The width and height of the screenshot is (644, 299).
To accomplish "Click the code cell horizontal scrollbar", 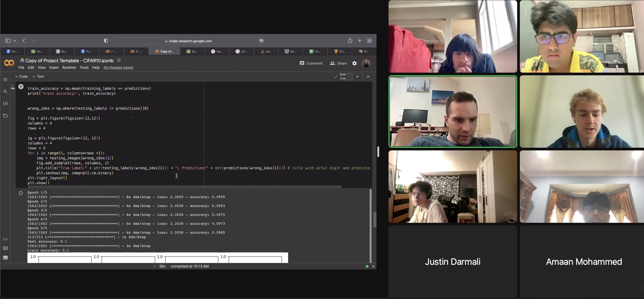I will pos(184,187).
